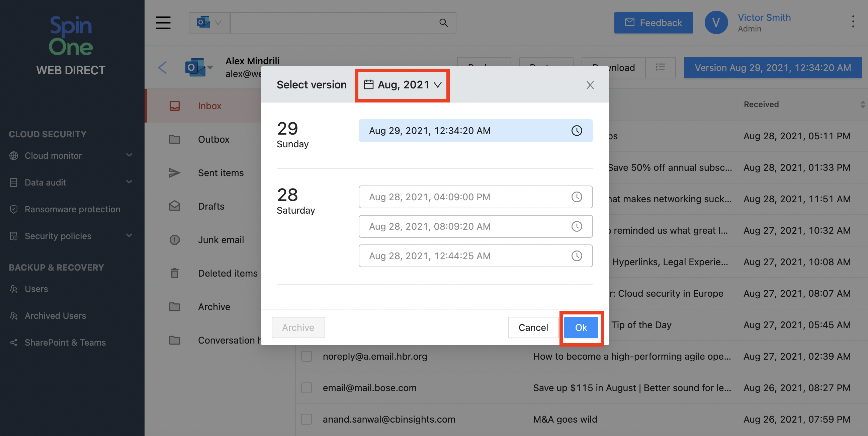Tick the email@mail.bose.com checkbox
The width and height of the screenshot is (868, 436).
point(306,388)
